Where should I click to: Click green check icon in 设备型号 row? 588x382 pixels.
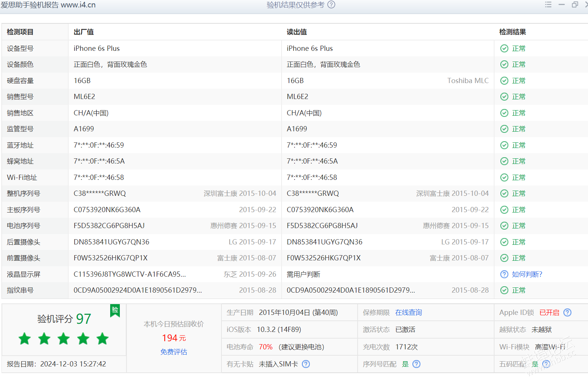504,48
